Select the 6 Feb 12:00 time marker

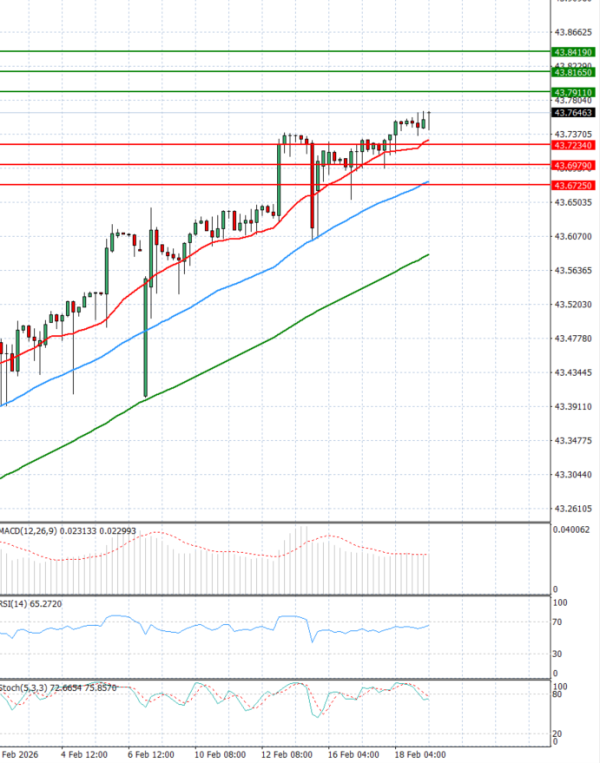coord(150,754)
